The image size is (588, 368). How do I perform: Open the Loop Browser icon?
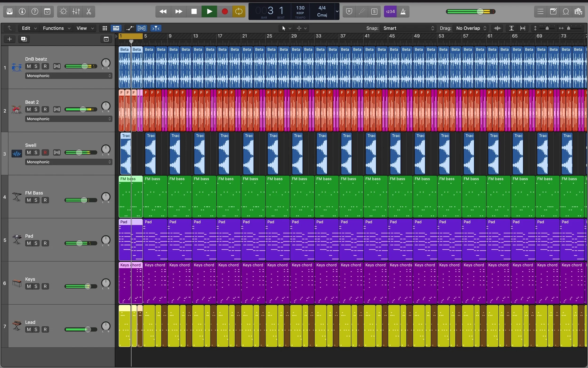[x=566, y=12]
